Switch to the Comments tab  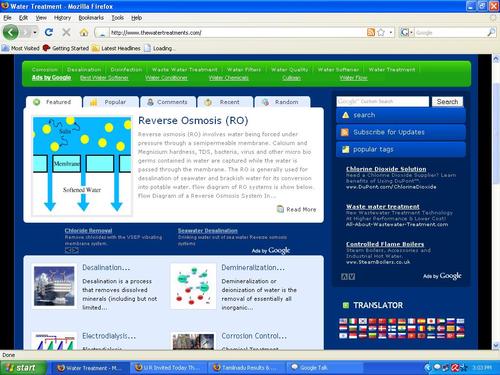pos(168,102)
